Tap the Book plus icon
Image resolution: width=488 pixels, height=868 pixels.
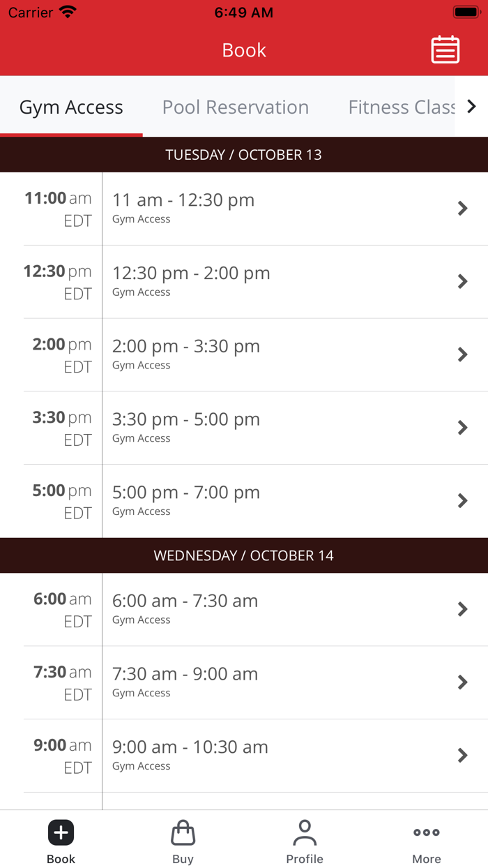(61, 832)
